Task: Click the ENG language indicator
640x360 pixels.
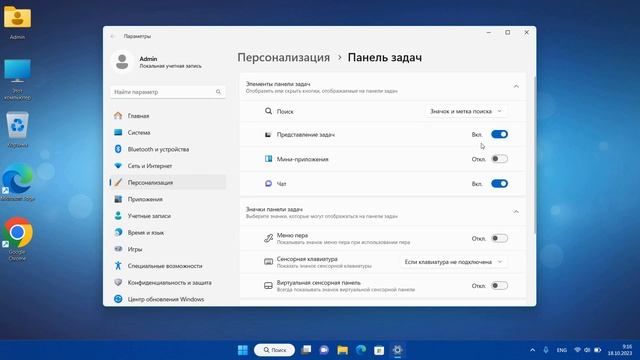Action: (562, 350)
